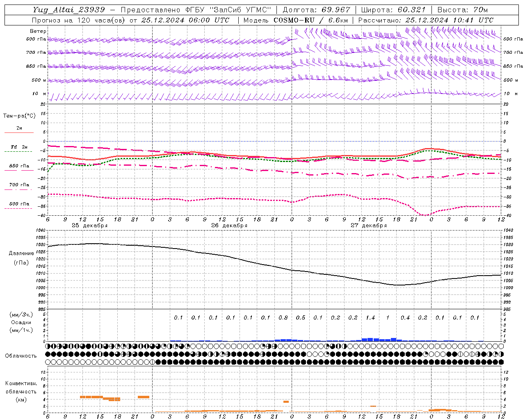
Task: Click the (мм/1ч.) precipitation unit label
Action: pyautogui.click(x=22, y=330)
